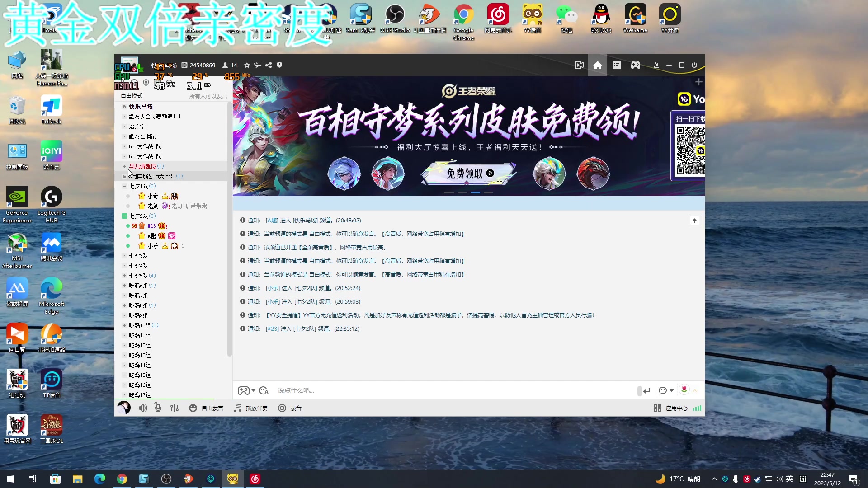This screenshot has width=868, height=488.
Task: Open 应用中心 app center
Action: coord(670,408)
